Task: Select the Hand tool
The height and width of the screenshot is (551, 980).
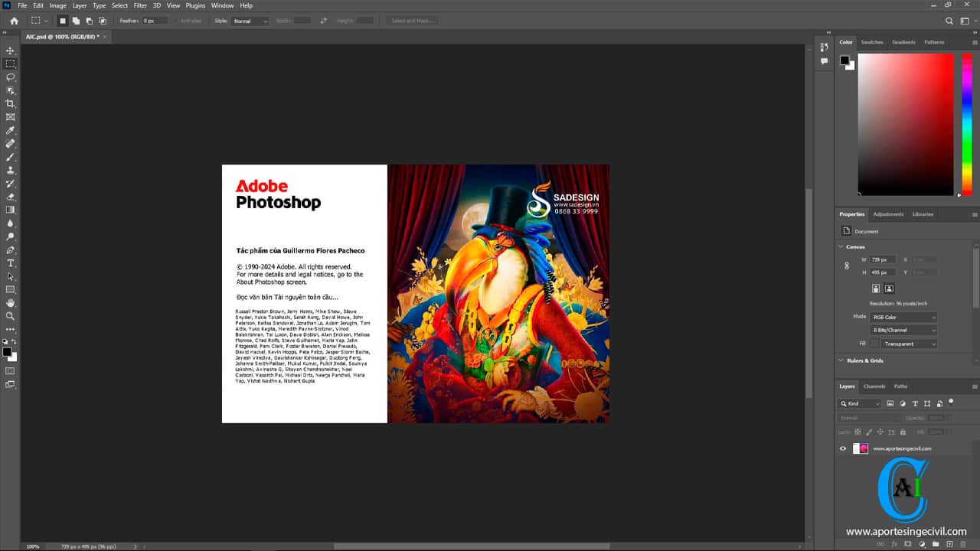Action: click(x=10, y=303)
